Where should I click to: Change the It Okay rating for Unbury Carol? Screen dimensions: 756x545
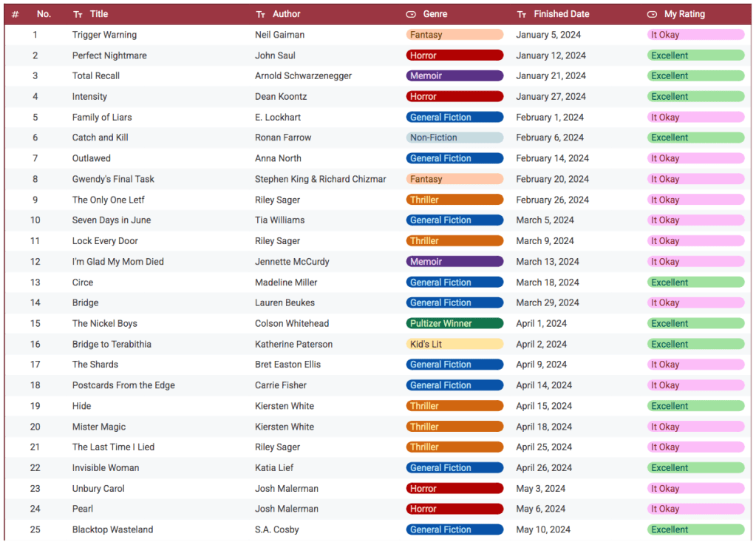coord(695,489)
